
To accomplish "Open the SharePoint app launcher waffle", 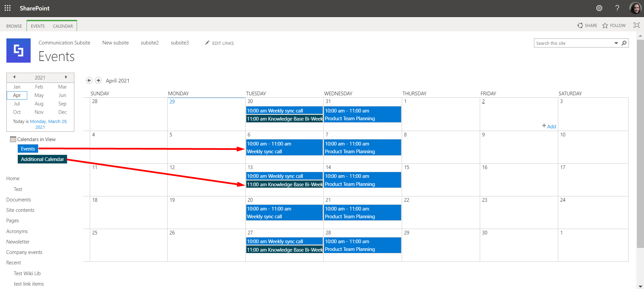I will (x=8, y=8).
